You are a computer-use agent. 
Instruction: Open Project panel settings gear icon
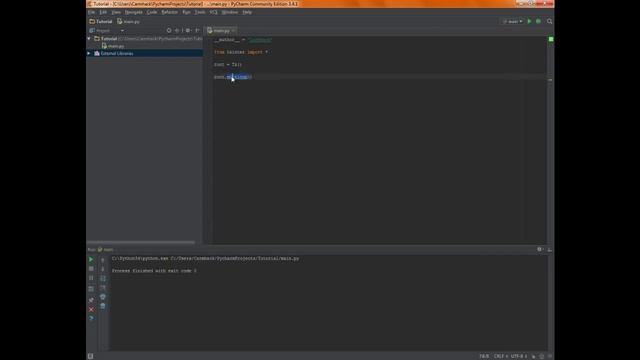(188, 31)
